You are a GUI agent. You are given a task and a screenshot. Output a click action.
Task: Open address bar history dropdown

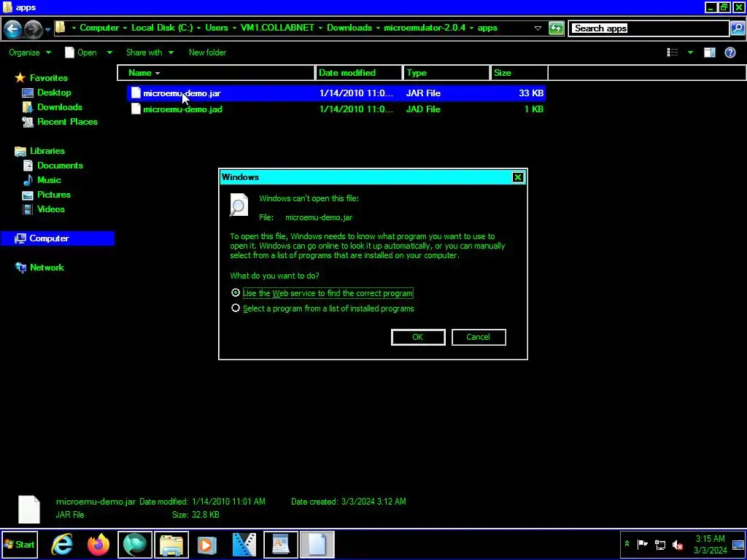(538, 28)
